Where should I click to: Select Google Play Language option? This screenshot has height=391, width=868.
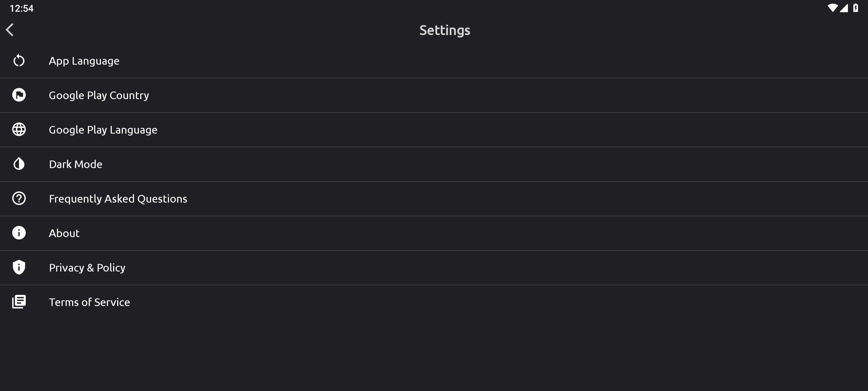pos(103,130)
